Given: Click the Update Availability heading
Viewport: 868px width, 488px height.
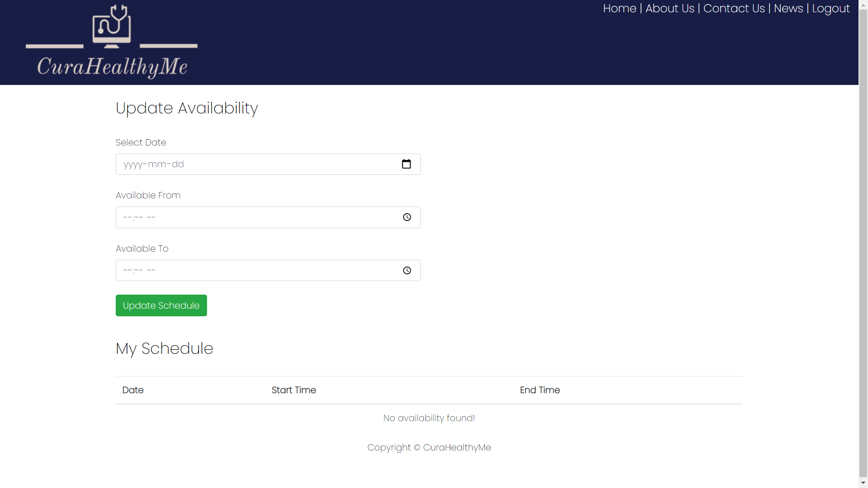Looking at the screenshot, I should point(187,108).
